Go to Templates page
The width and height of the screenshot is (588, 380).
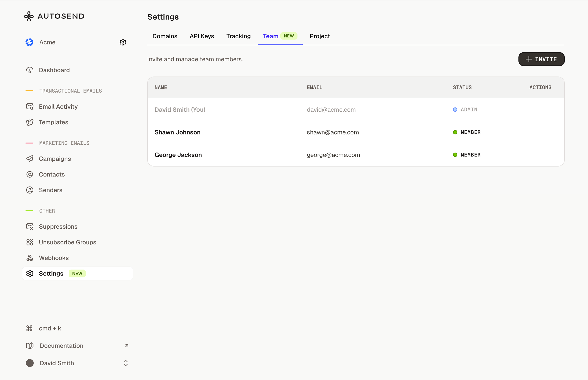click(53, 122)
